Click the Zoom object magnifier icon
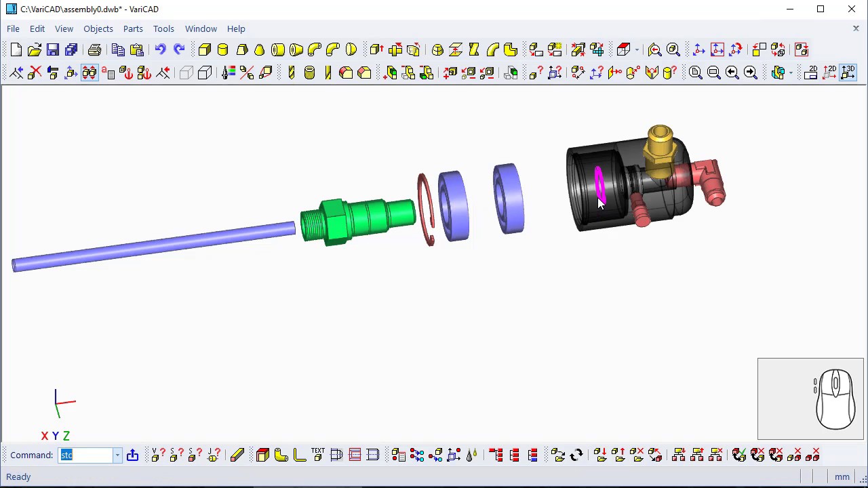The image size is (868, 488). 673,49
